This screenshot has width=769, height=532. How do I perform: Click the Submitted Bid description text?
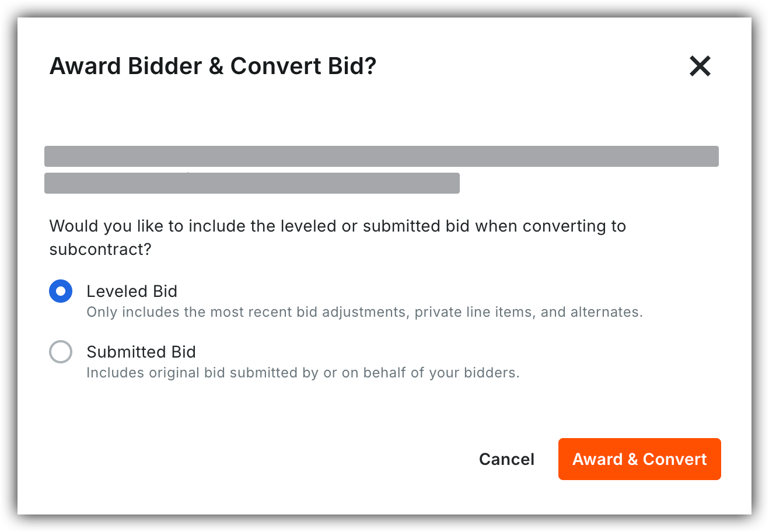coord(303,373)
